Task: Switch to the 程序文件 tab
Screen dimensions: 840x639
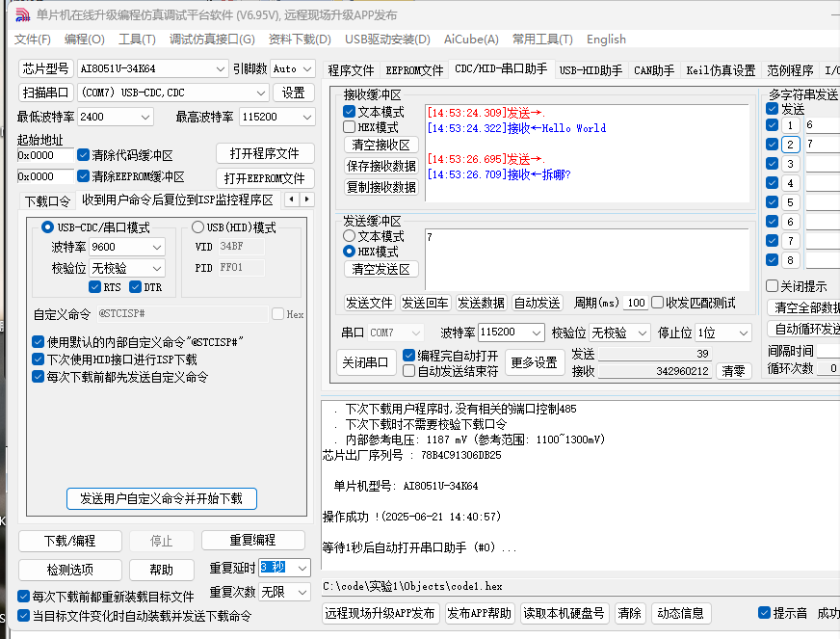Action: (x=351, y=70)
